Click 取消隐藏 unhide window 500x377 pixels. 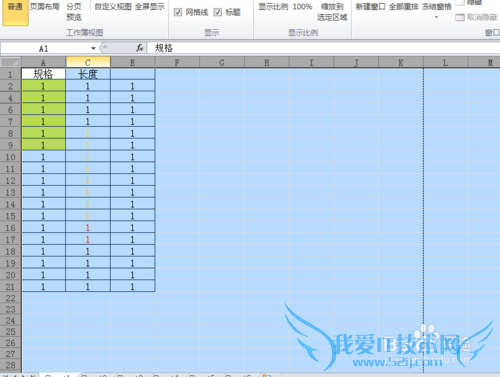coord(476,17)
